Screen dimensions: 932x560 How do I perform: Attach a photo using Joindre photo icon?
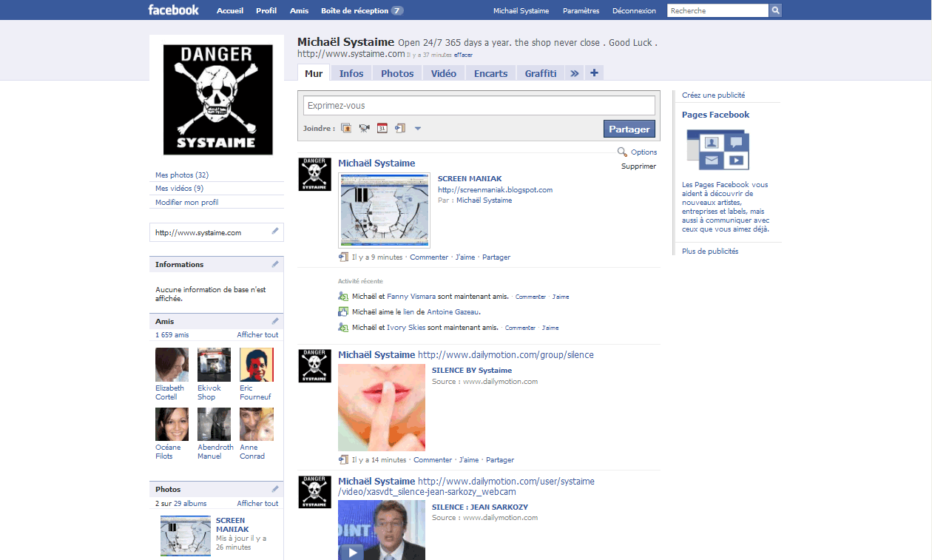346,128
